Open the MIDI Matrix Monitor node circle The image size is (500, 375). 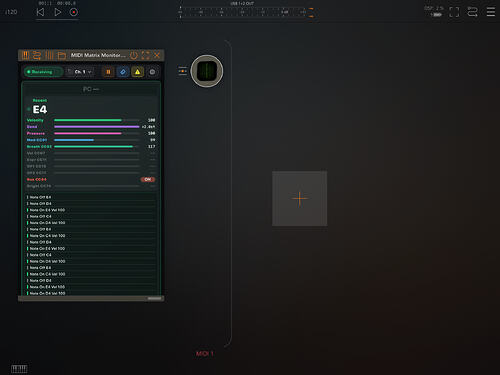point(207,71)
